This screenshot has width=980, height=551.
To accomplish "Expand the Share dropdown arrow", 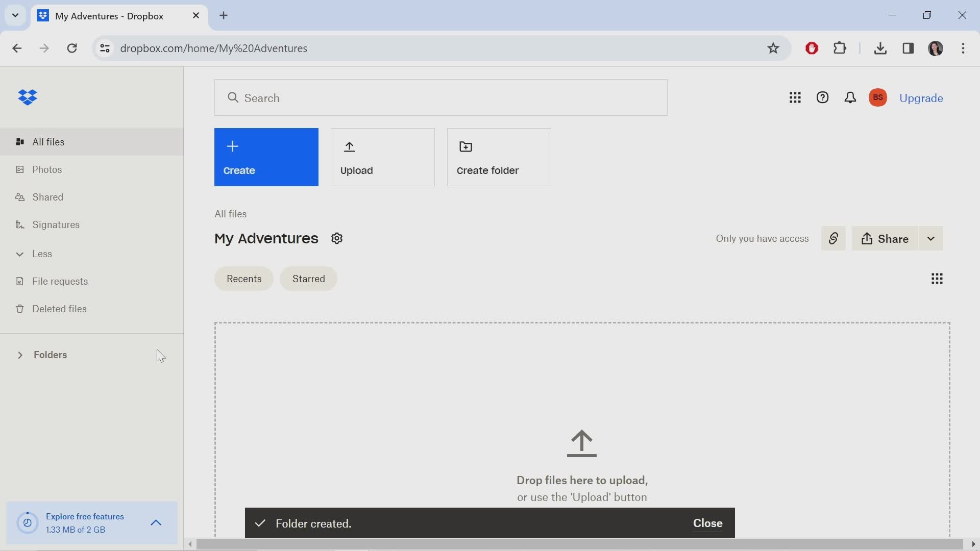I will click(x=932, y=239).
